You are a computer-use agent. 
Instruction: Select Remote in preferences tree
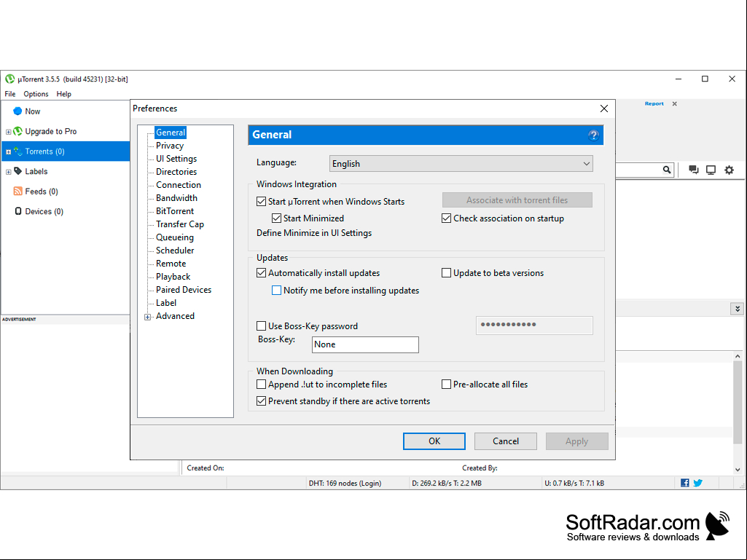pyautogui.click(x=171, y=264)
